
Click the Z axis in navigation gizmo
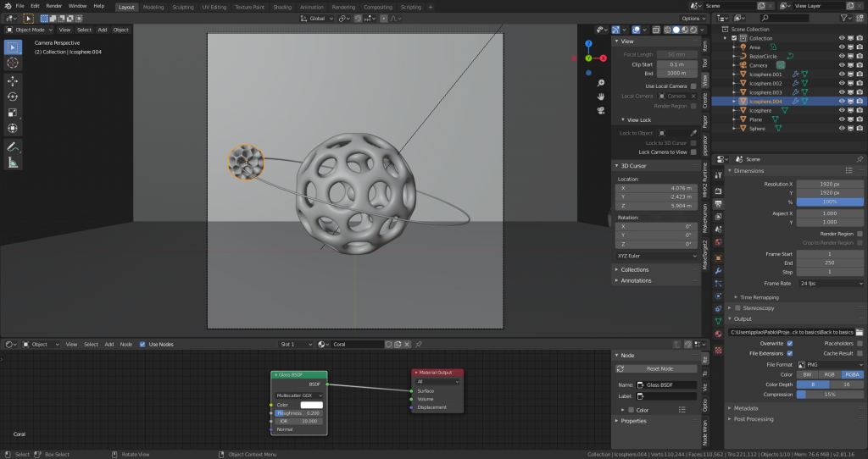588,44
